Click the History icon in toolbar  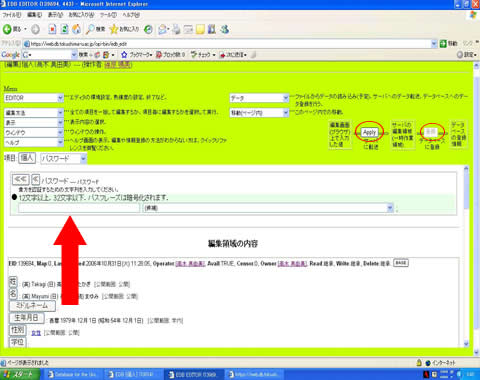(x=148, y=29)
